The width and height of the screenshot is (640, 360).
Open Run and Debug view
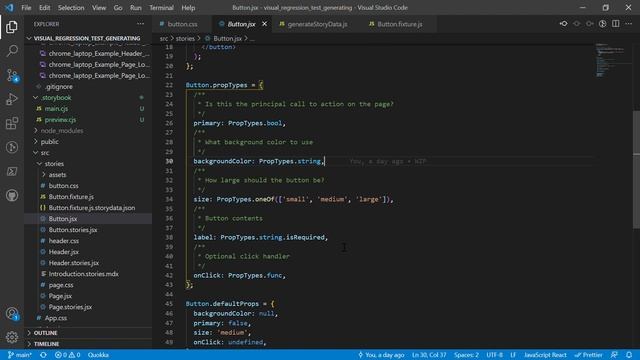[x=12, y=99]
